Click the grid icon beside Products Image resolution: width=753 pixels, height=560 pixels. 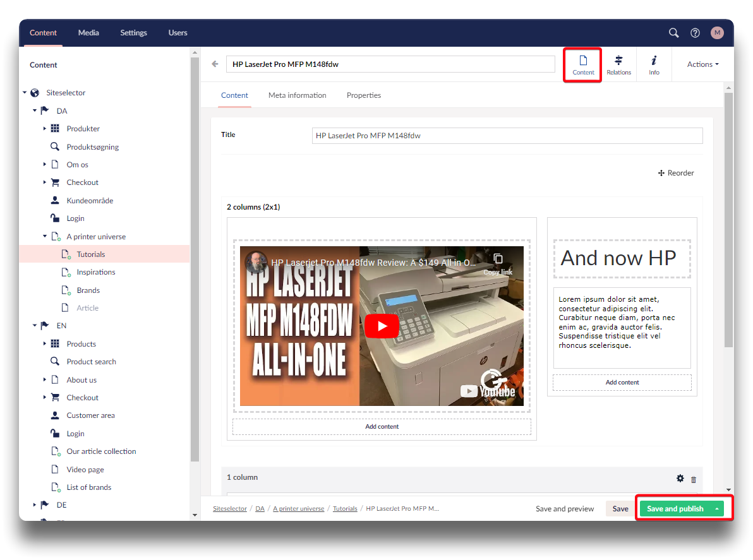(x=55, y=343)
